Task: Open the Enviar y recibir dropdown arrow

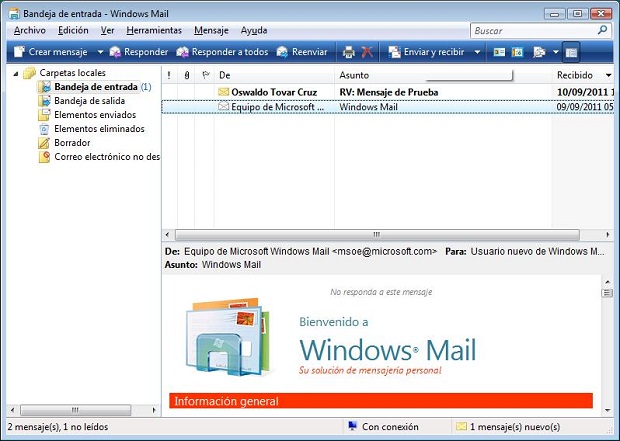Action: 477,52
